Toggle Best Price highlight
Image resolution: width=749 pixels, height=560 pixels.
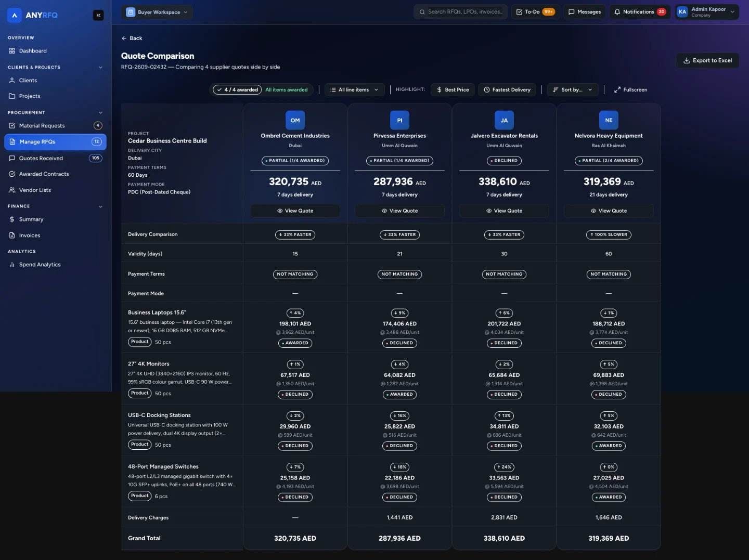click(x=453, y=90)
